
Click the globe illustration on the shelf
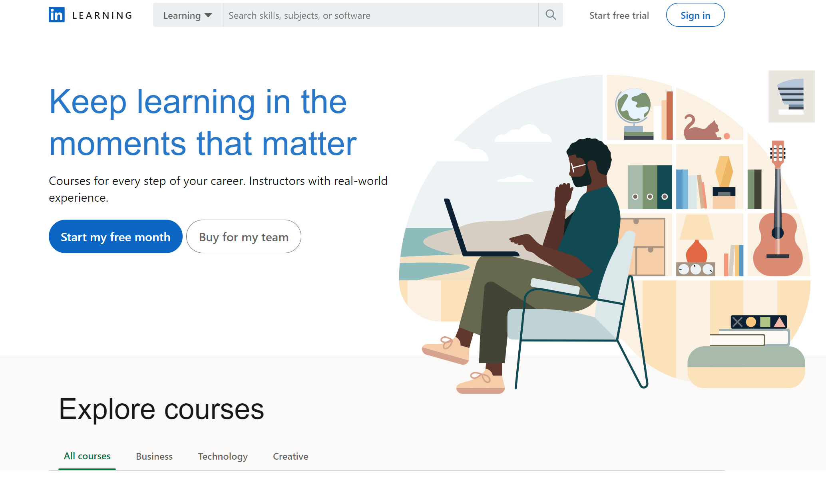[x=634, y=112]
